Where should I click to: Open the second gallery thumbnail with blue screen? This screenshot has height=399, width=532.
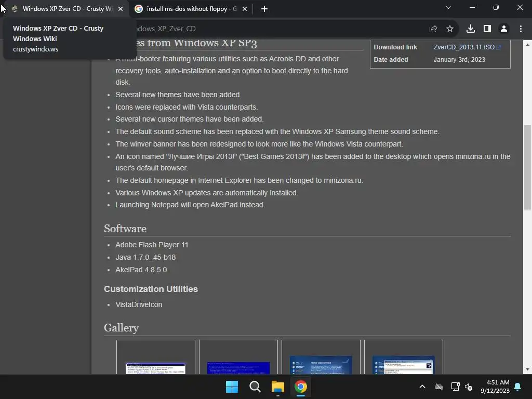coord(238,368)
